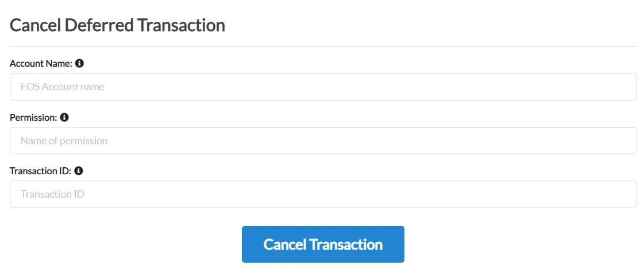The height and width of the screenshot is (269, 644).
Task: Click the grey 'Transaction ID' placeholder text
Action: click(x=53, y=194)
